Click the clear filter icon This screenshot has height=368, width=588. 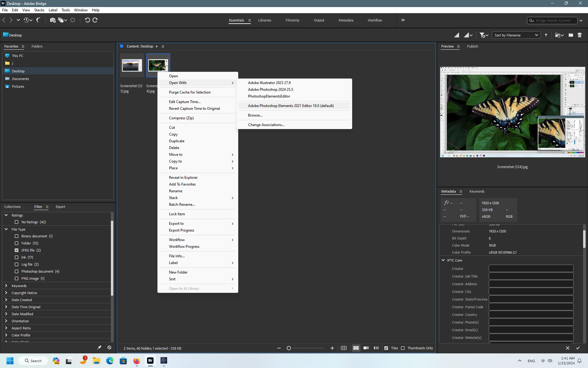(x=109, y=347)
